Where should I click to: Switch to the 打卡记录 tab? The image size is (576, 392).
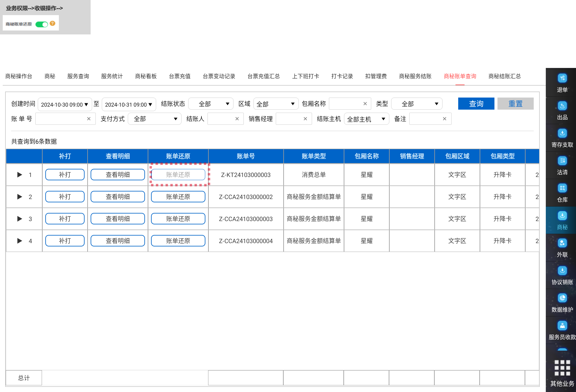pos(342,76)
